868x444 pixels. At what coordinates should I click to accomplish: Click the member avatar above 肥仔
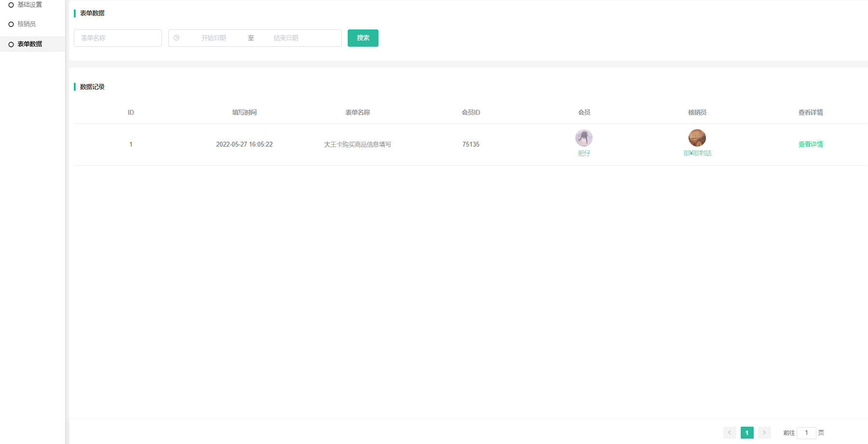pos(584,138)
